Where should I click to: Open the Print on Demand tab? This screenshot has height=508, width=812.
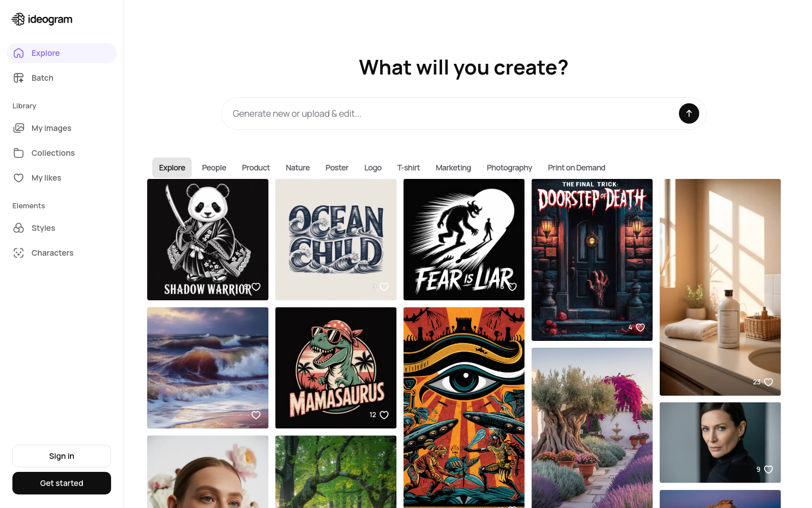click(x=576, y=168)
